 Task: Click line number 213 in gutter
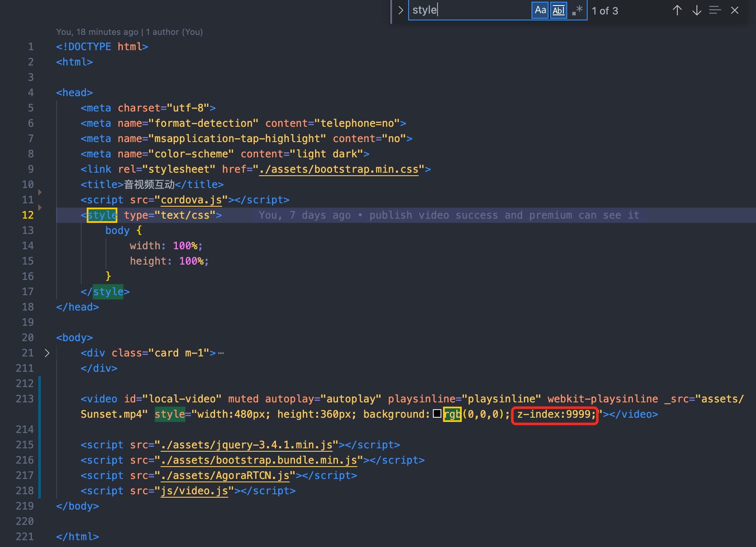point(25,399)
